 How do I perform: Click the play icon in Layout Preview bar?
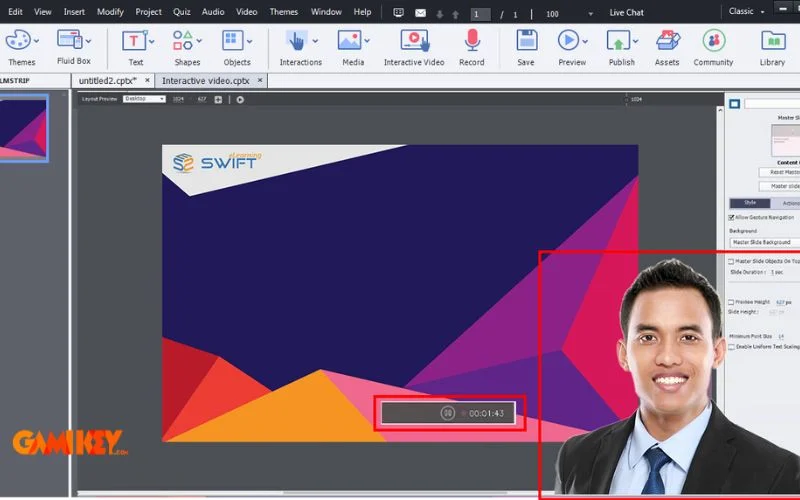(x=240, y=99)
